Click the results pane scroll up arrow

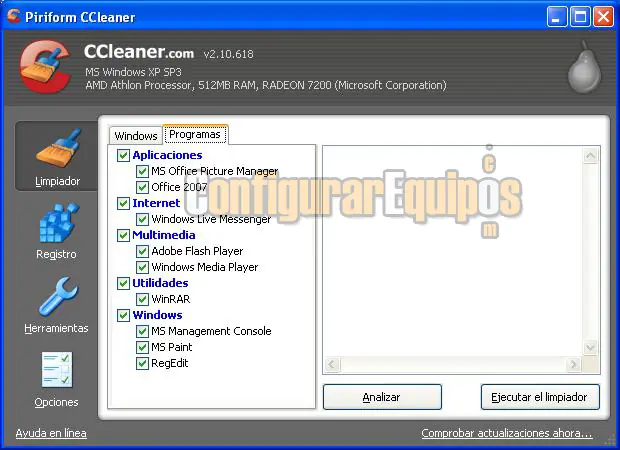click(590, 156)
